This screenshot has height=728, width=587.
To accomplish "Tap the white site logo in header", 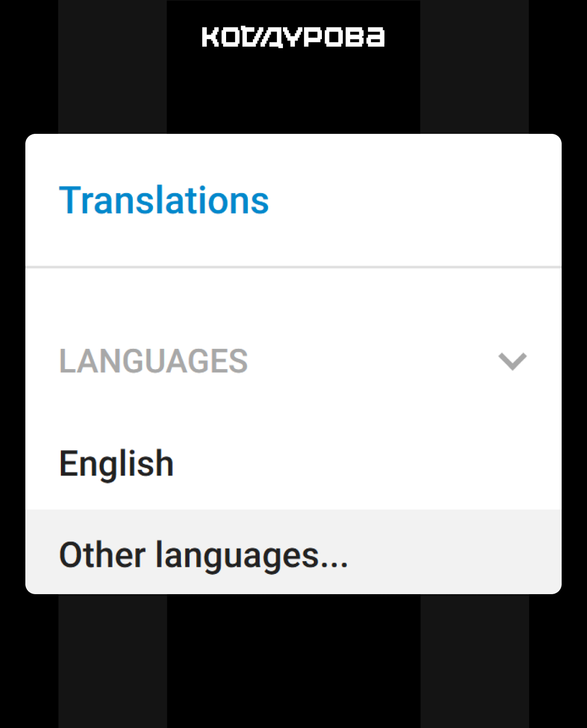I will coord(293,37).
